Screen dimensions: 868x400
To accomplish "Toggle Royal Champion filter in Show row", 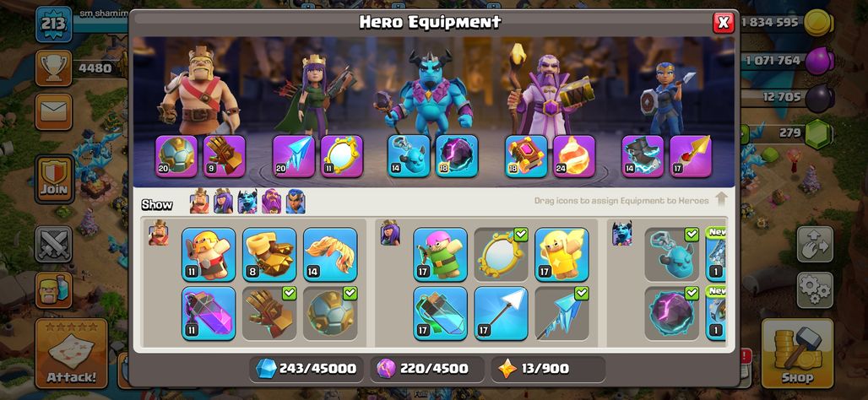I will pyautogui.click(x=296, y=202).
